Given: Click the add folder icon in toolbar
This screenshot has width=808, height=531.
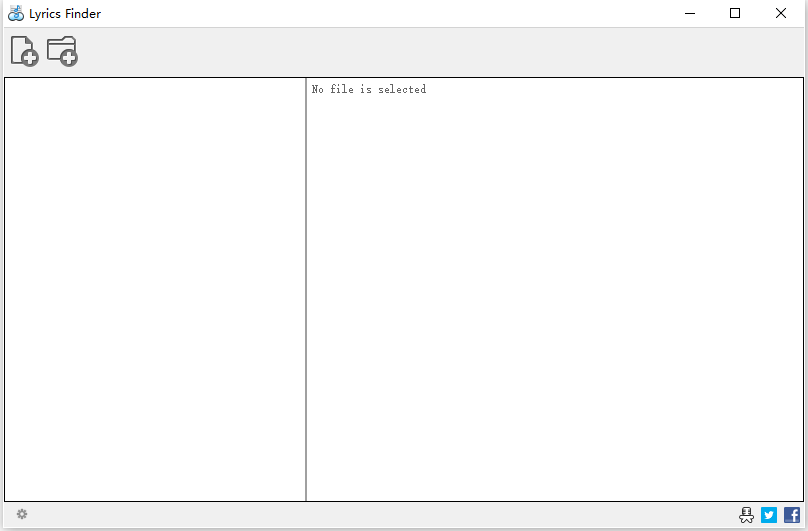Looking at the screenshot, I should point(62,51).
